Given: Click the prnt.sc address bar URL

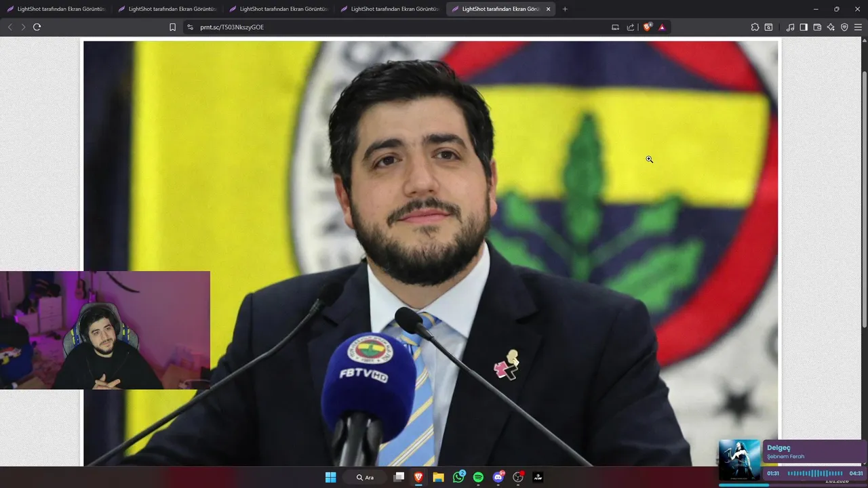Looking at the screenshot, I should [232, 27].
